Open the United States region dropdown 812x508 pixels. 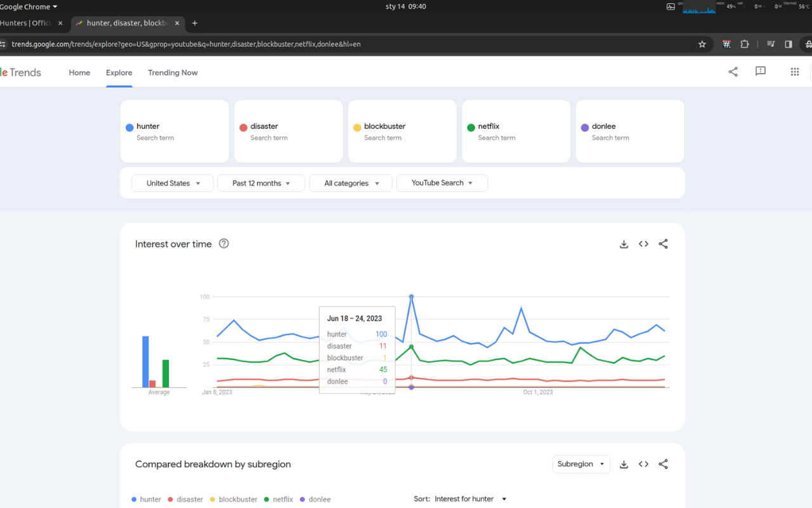173,183
